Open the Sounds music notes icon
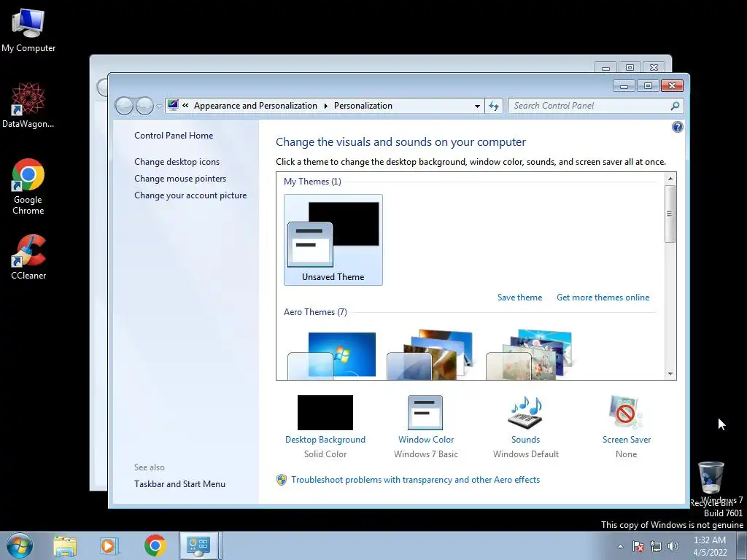The height and width of the screenshot is (560, 747). coord(525,413)
